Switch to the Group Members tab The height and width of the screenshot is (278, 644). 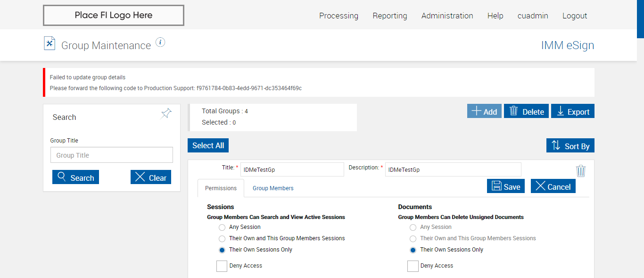273,188
